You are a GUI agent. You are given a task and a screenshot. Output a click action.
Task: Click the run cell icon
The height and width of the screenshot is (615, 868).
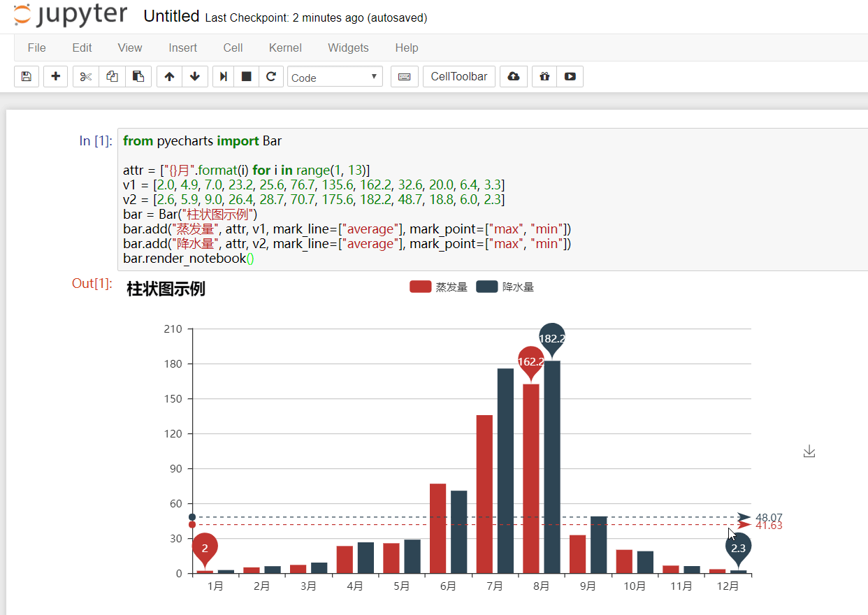click(222, 76)
